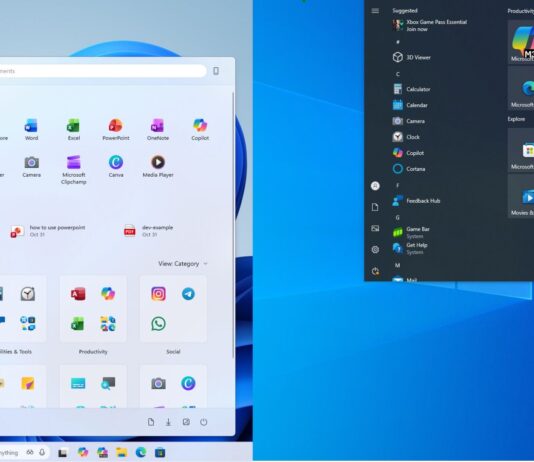This screenshot has height=462, width=534.
Task: Open Pictures icon in Windows 11 Start footer
Action: click(186, 422)
